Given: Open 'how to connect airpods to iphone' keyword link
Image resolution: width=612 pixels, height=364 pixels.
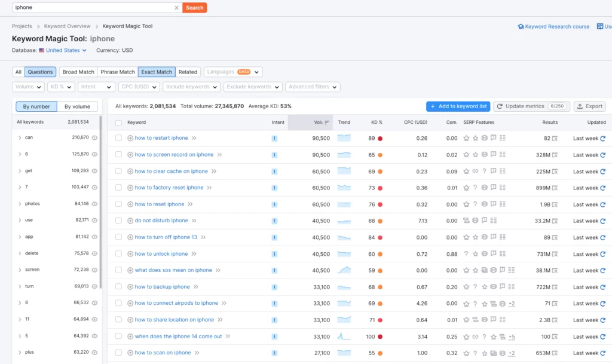Looking at the screenshot, I should 176,303.
